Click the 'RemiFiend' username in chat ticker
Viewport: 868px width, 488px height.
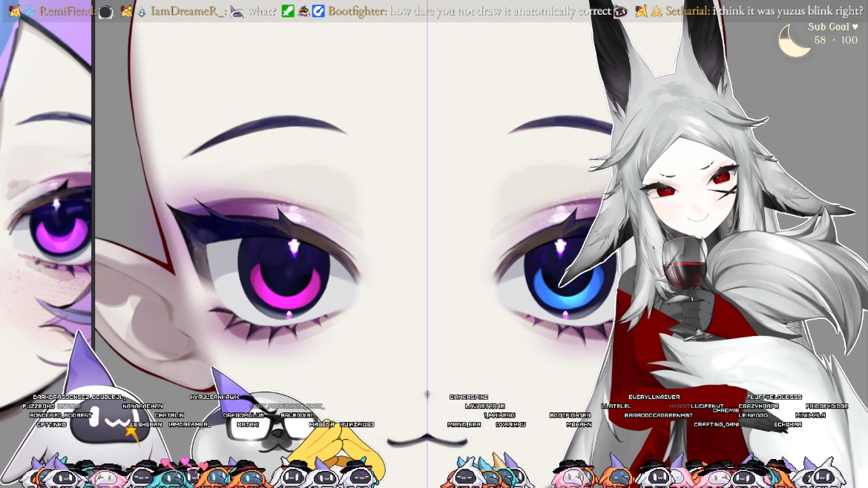(67, 11)
